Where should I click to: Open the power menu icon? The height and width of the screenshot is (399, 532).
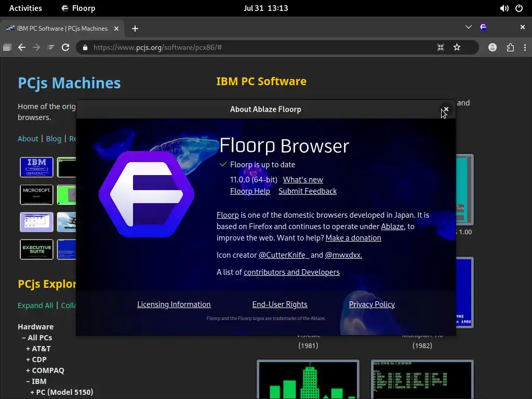click(519, 8)
